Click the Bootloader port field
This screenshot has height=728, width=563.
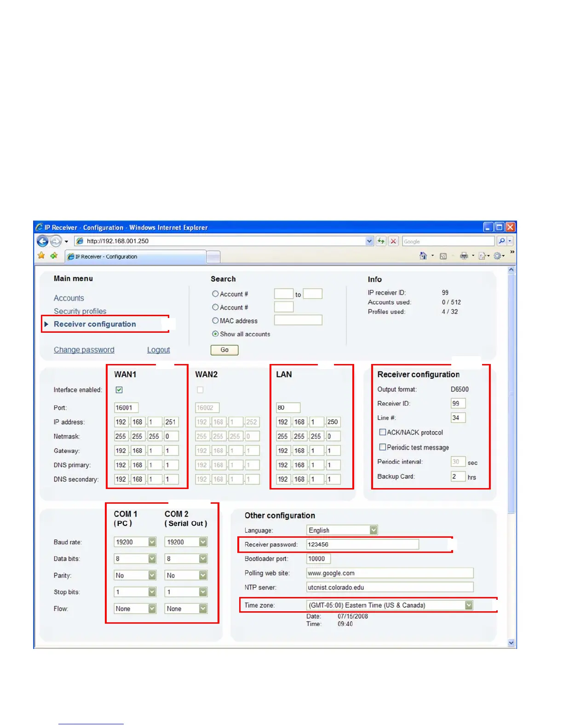coord(319,559)
